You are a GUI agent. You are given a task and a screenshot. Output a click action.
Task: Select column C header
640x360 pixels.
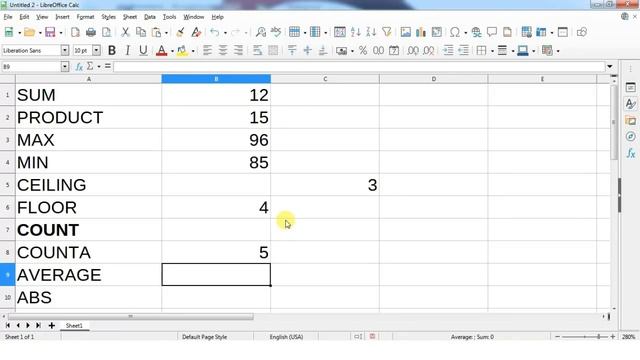[x=325, y=79]
